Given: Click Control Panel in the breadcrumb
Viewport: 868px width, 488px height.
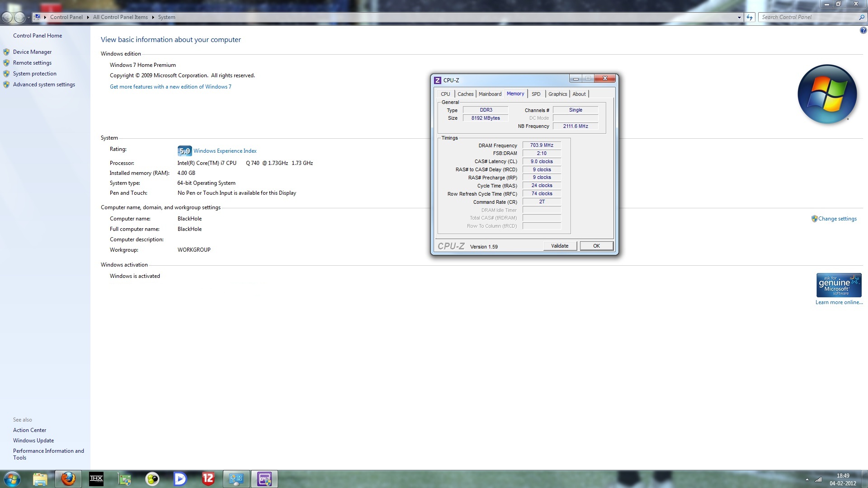Looking at the screenshot, I should coord(66,17).
